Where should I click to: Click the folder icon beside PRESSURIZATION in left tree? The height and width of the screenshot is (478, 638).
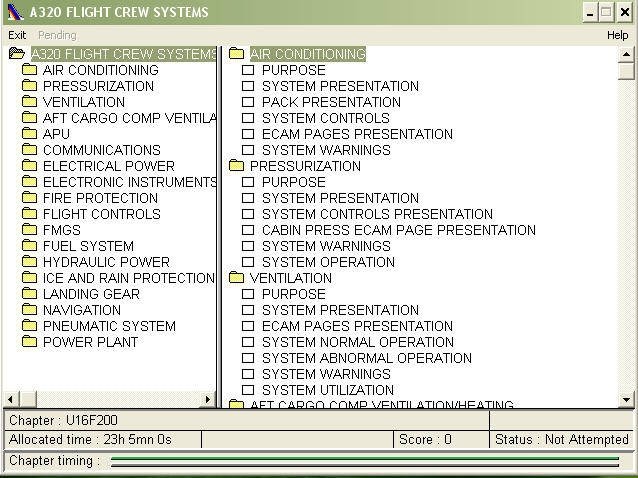click(29, 85)
